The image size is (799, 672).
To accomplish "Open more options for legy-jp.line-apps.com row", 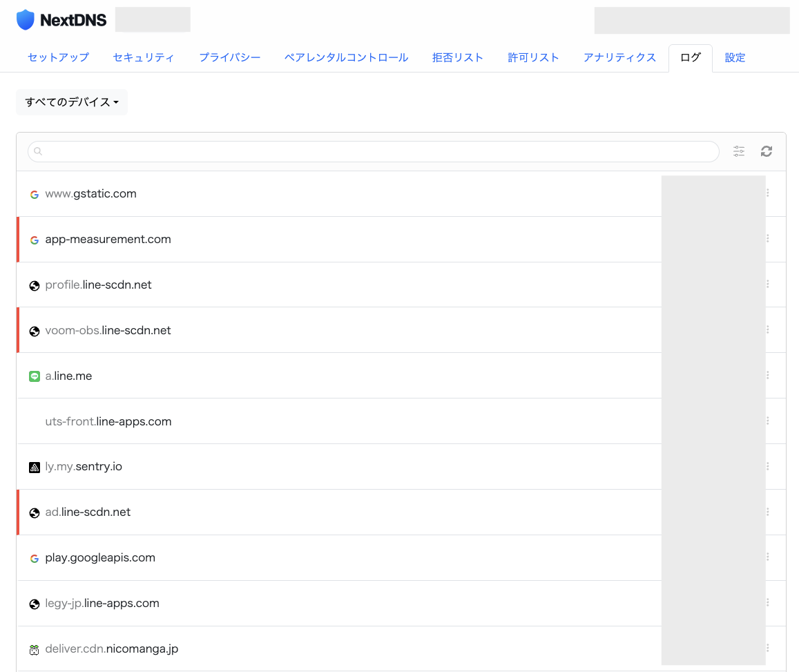I will pyautogui.click(x=768, y=603).
